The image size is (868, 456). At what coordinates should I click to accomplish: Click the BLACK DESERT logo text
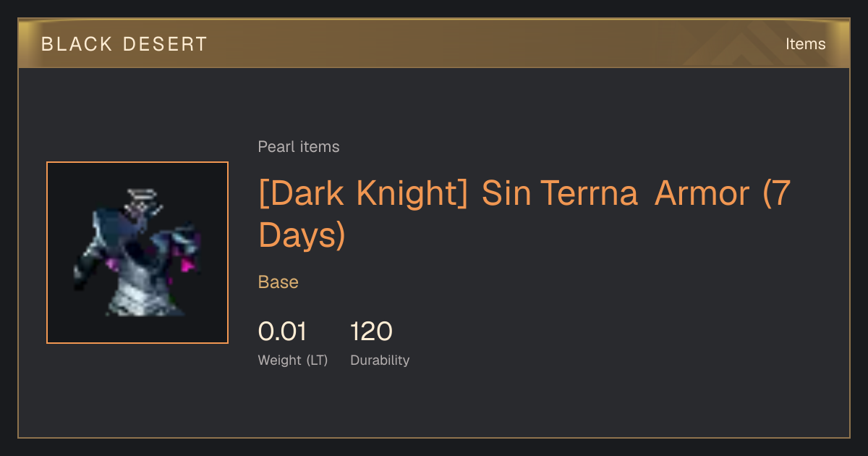pos(124,44)
